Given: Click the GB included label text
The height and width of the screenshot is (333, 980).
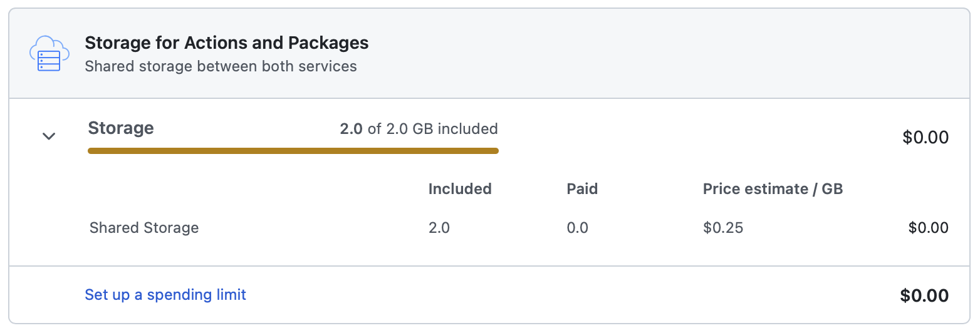Looking at the screenshot, I should (x=467, y=129).
